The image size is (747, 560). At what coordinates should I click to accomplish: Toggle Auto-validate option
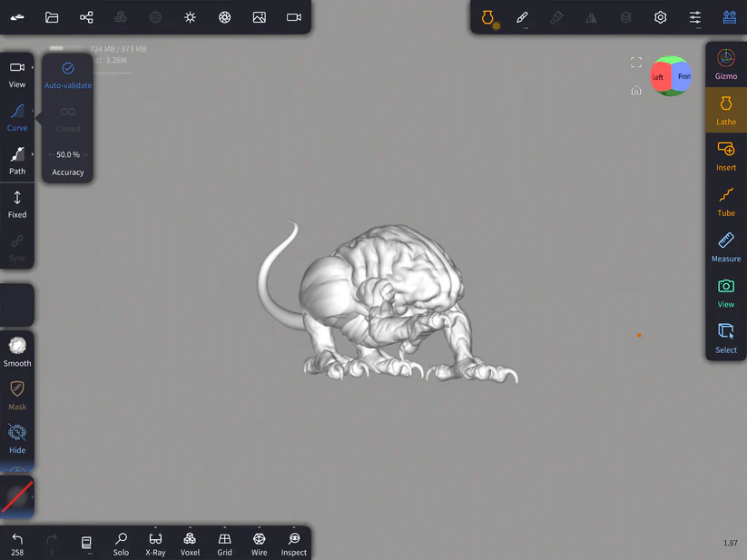pyautogui.click(x=68, y=75)
